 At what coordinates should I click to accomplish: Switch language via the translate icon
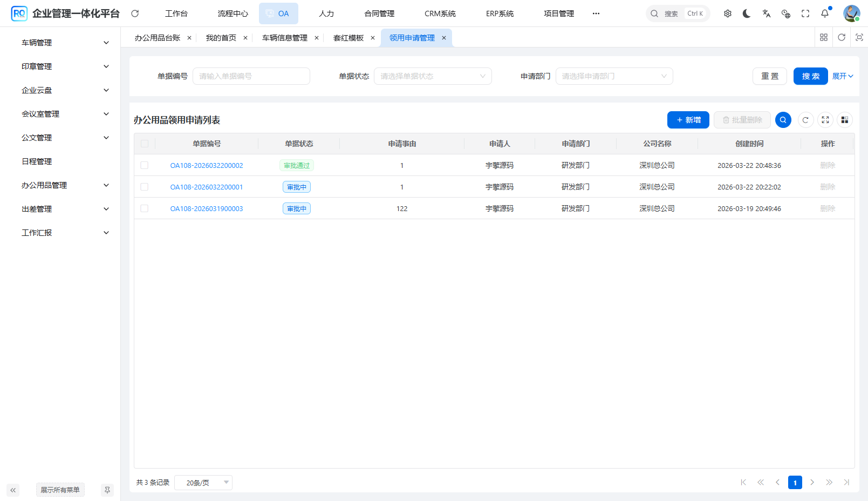[767, 13]
